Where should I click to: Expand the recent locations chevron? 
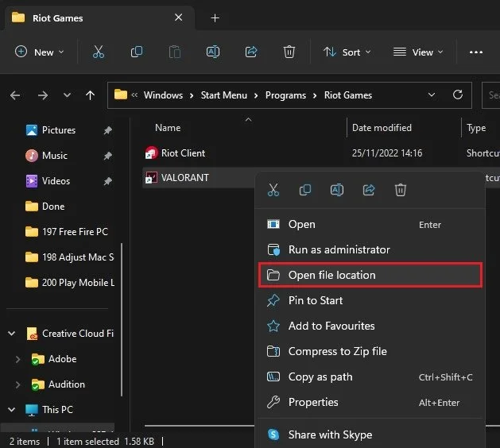click(67, 95)
